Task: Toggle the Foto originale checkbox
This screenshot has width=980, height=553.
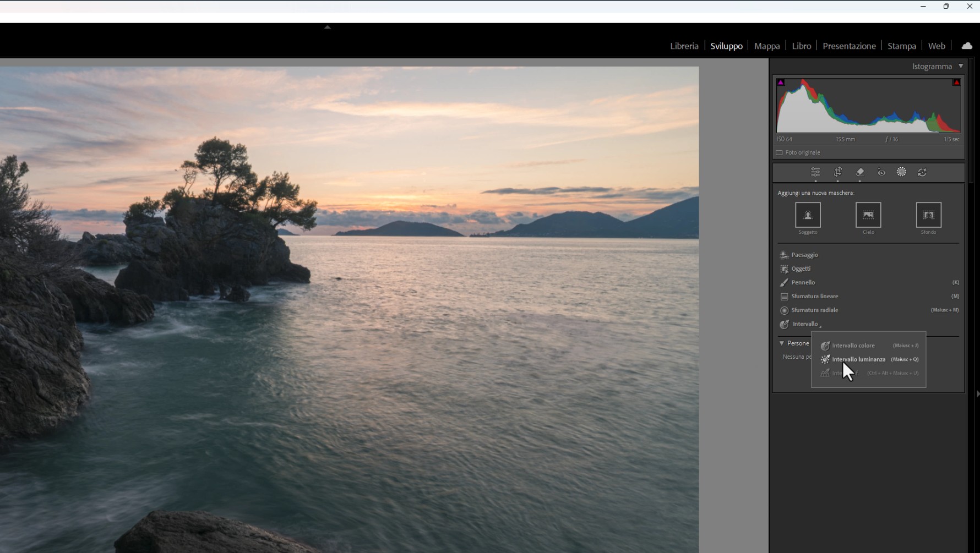Action: click(780, 152)
